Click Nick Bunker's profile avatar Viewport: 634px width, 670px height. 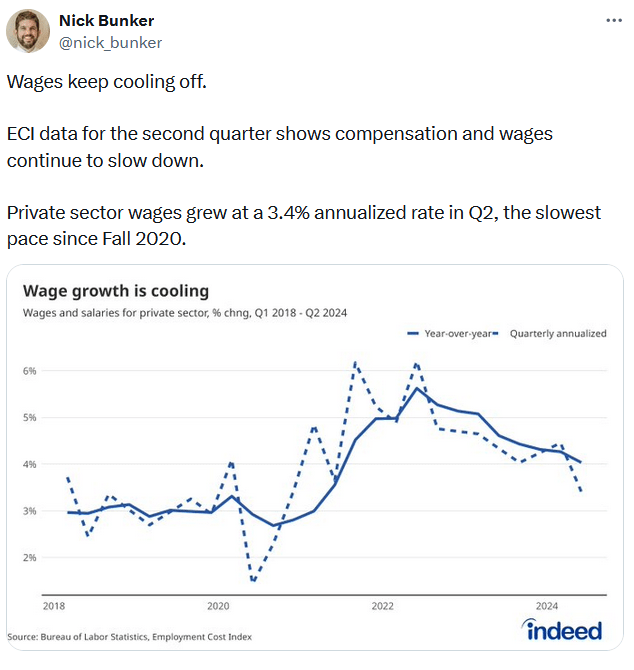point(29,32)
